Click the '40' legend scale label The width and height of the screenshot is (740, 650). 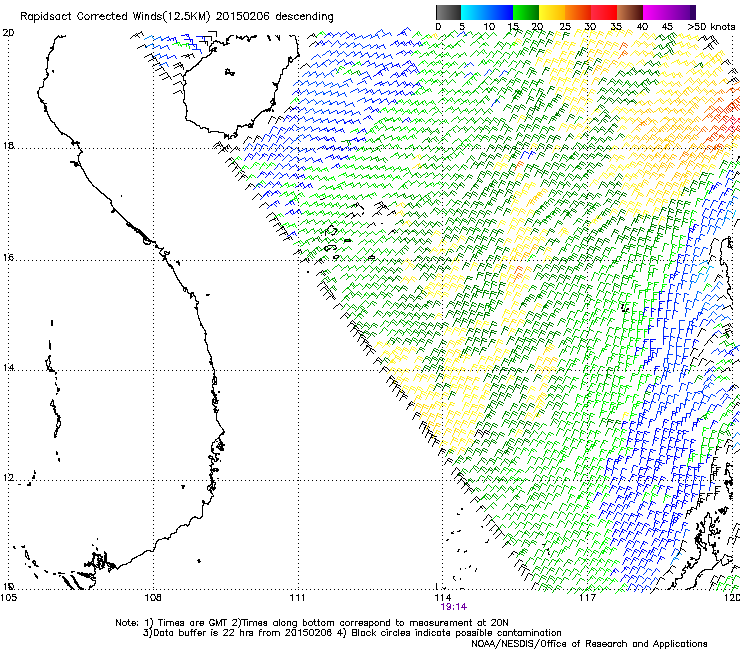[642, 26]
